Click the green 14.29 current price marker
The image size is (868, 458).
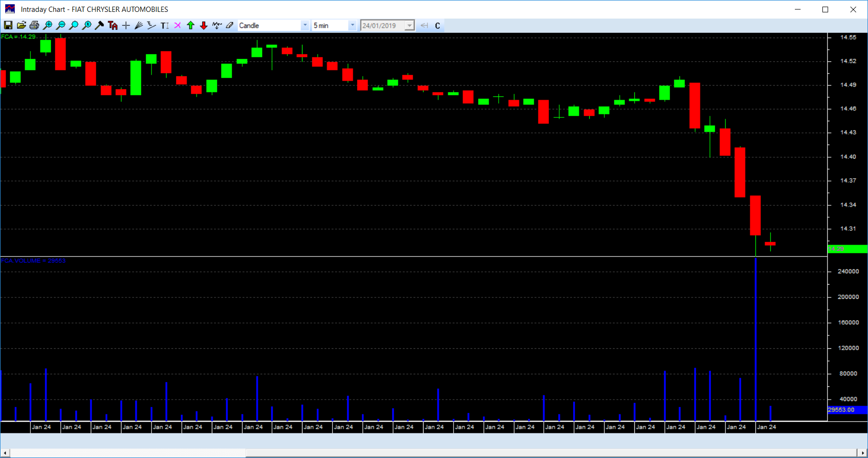point(848,249)
